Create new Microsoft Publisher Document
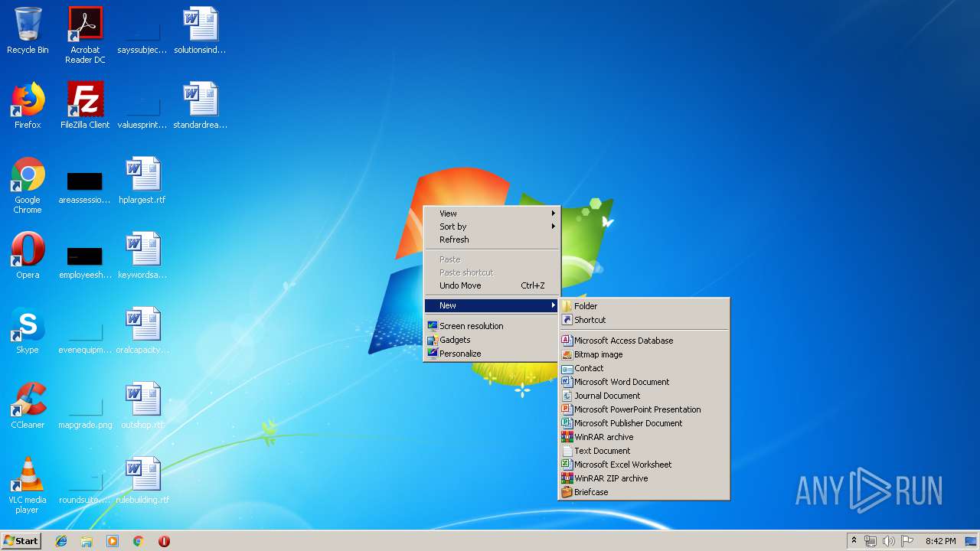 tap(644, 423)
